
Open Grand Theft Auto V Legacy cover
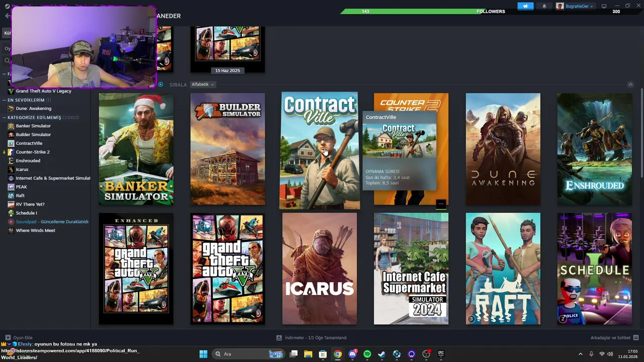coord(227,268)
